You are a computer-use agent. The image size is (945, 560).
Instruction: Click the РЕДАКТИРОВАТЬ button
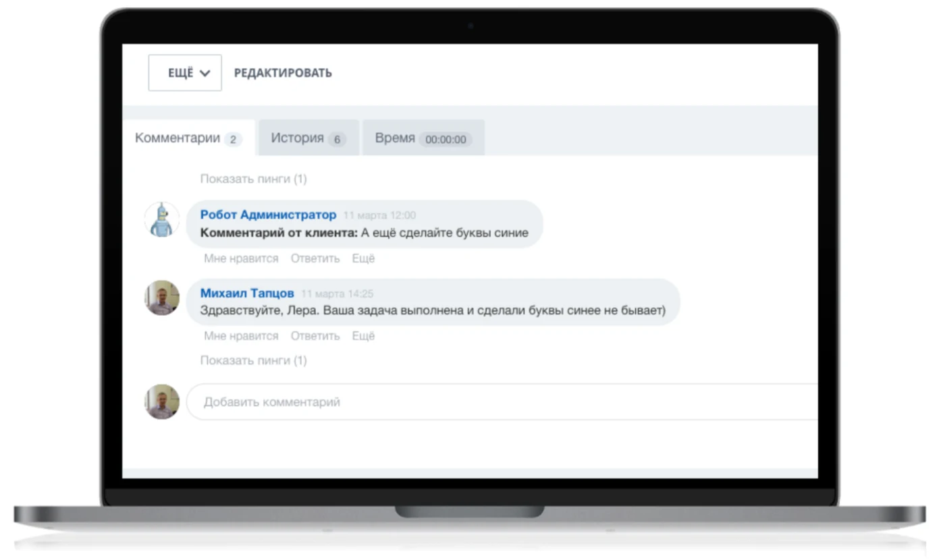pos(283,73)
